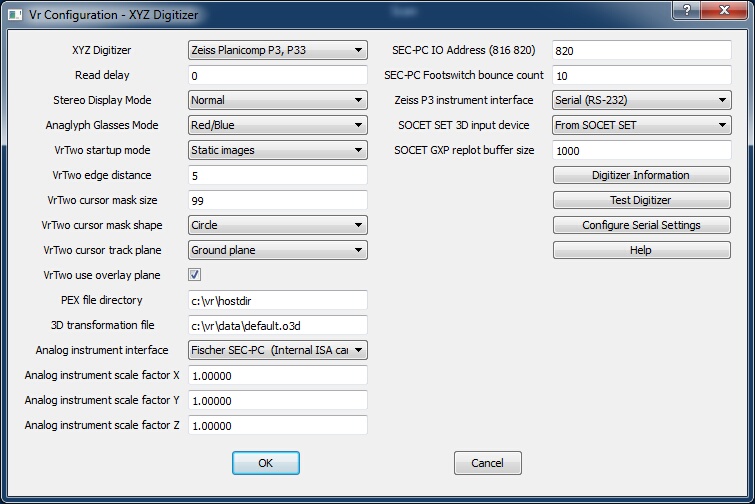Close the Vr Configuration dialog

724,10
